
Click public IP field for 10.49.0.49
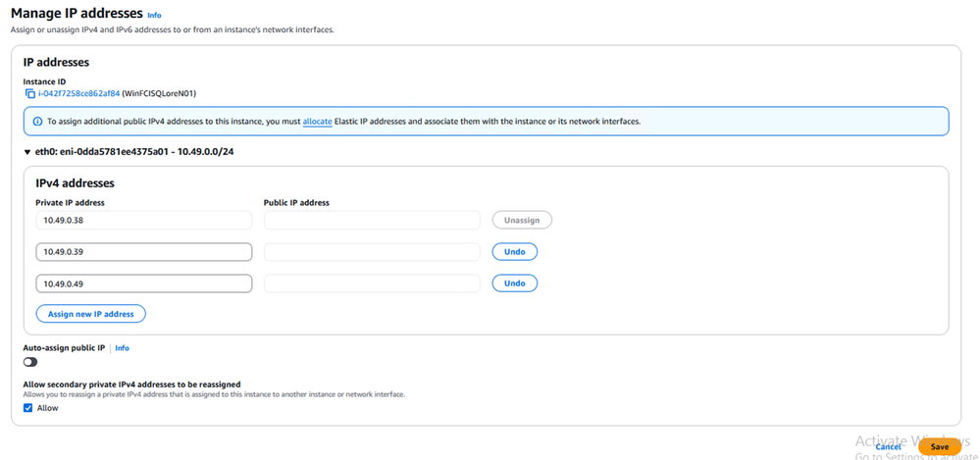[372, 283]
